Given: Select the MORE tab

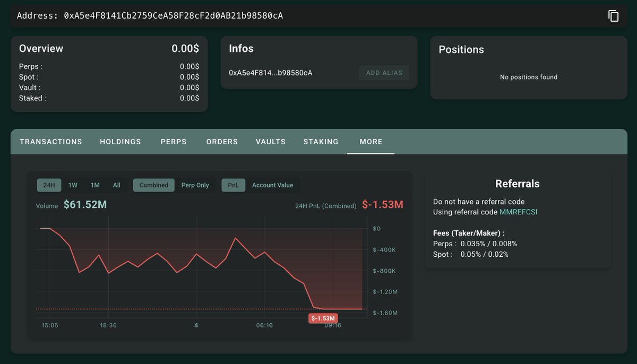Looking at the screenshot, I should click(371, 142).
